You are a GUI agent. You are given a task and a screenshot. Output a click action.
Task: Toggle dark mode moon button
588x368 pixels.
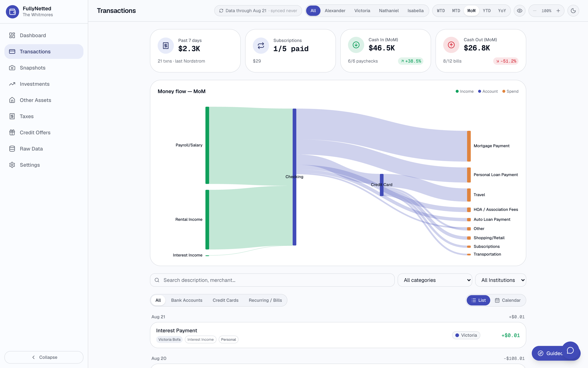click(x=573, y=11)
